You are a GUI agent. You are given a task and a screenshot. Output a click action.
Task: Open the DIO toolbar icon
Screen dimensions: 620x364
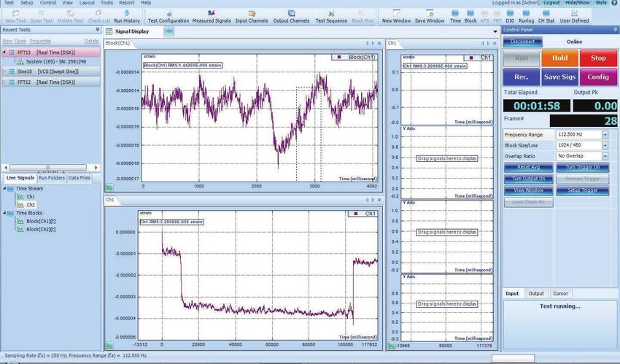pyautogui.click(x=510, y=17)
